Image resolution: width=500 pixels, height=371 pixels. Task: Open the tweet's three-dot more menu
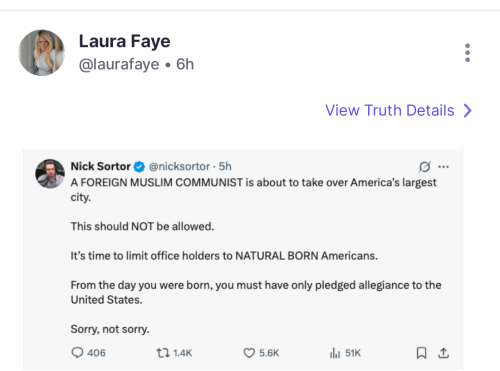tap(443, 166)
